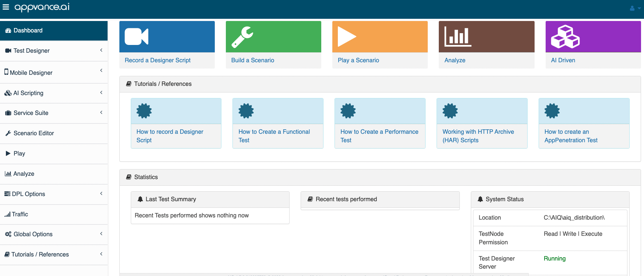Screen dimensions: 644x276
Task: Click the gear icon above AppPenetration tutorial
Action: click(x=552, y=111)
